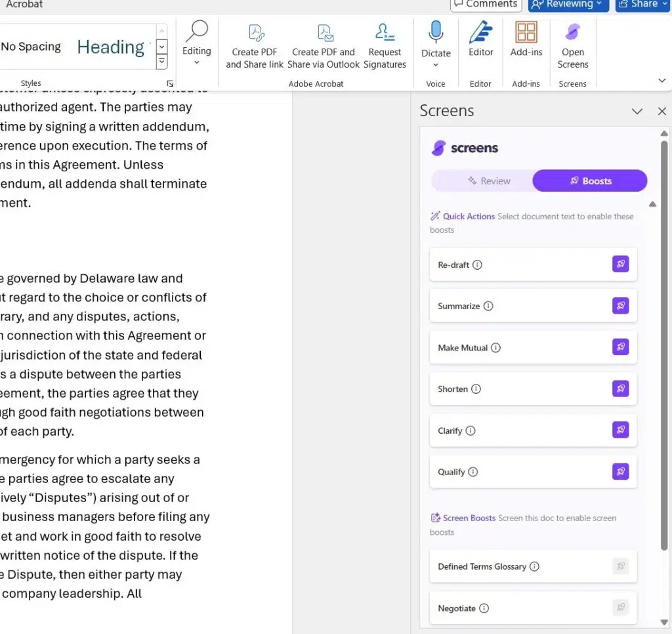This screenshot has height=634, width=672.
Task: Start Dictate microphone tool
Action: [x=436, y=34]
